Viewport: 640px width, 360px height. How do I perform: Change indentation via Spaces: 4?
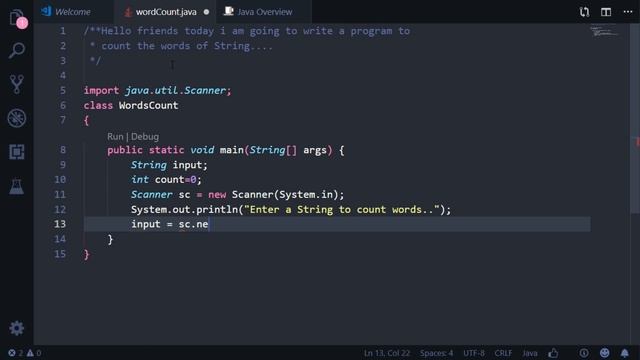436,353
